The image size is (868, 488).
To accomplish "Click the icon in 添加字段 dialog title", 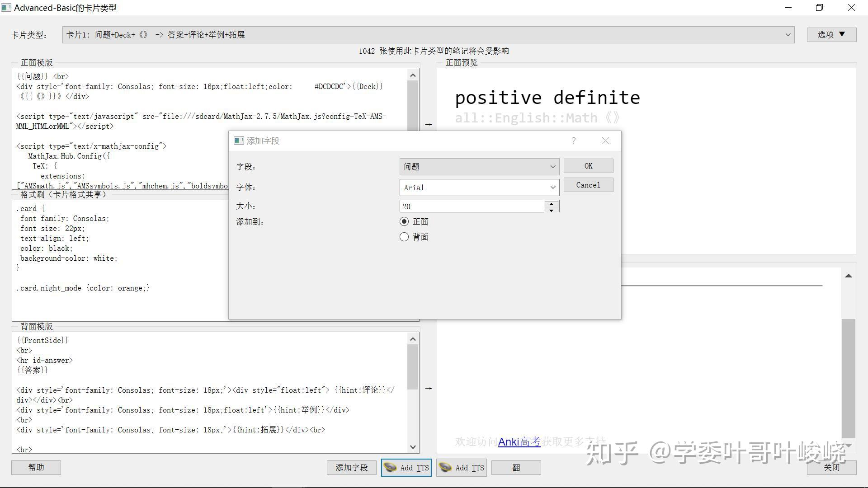I will tap(239, 141).
